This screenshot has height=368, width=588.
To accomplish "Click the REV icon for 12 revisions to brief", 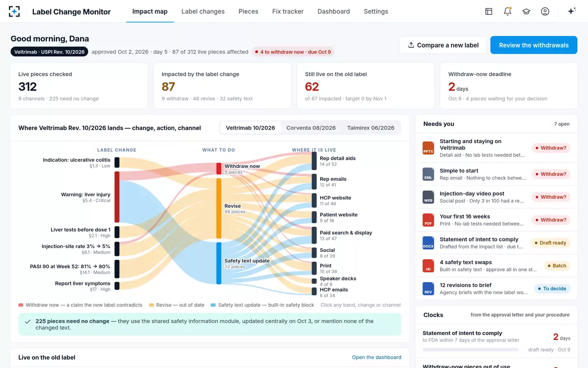I will click(428, 289).
